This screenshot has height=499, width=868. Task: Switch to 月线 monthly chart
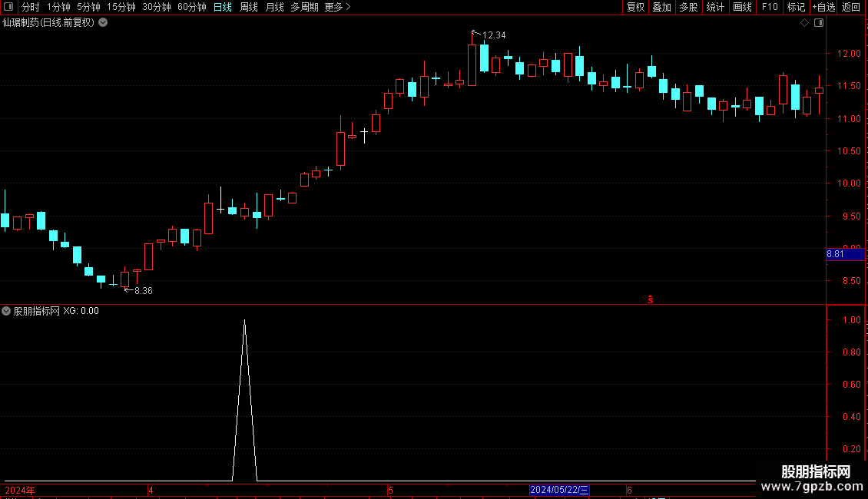click(x=274, y=7)
